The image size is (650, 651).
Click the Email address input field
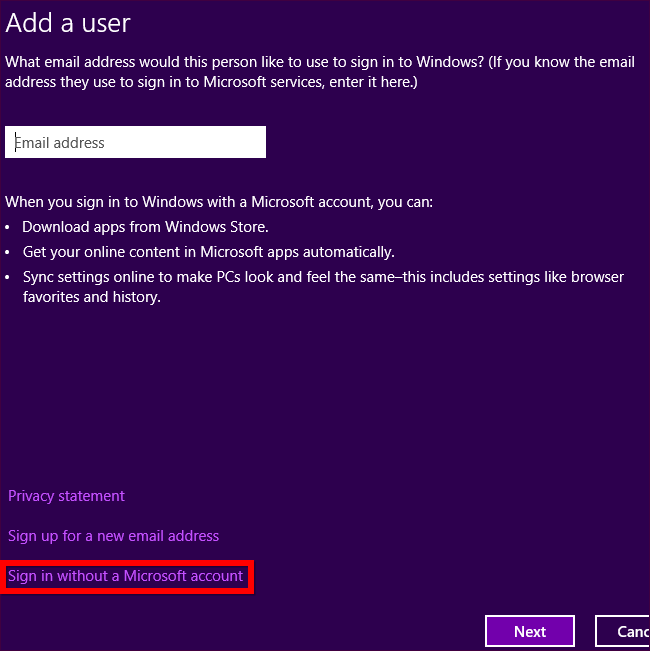click(x=135, y=142)
